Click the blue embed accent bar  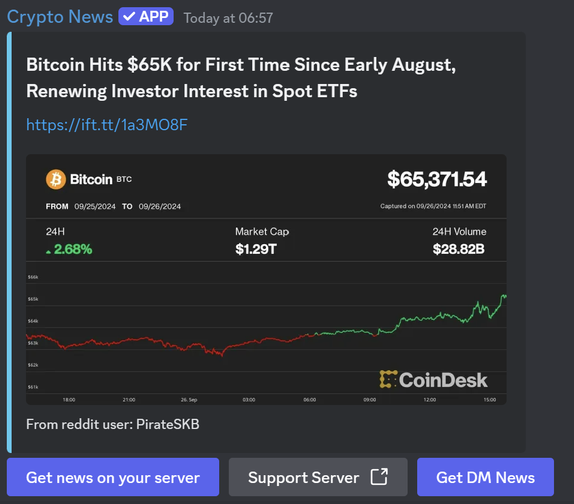10,242
